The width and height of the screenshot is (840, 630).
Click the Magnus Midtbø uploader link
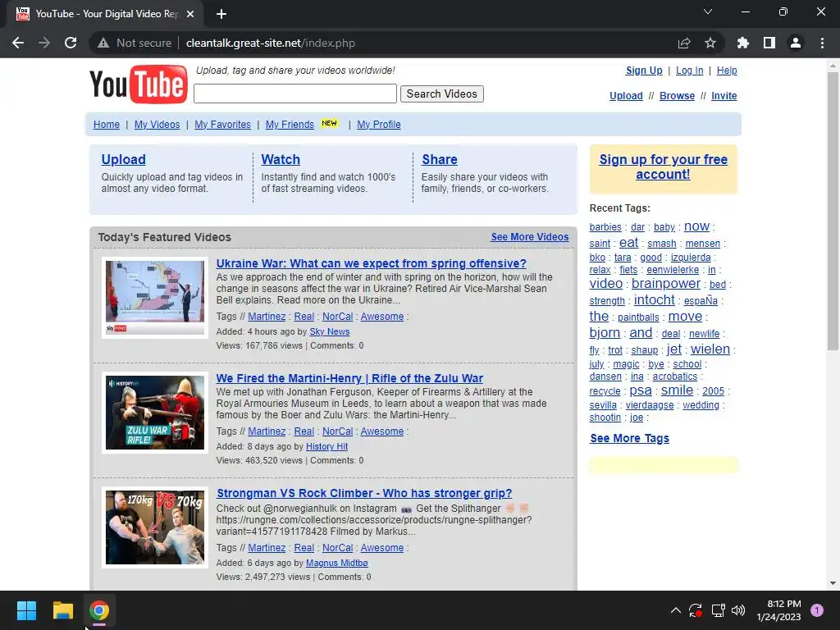click(x=337, y=563)
